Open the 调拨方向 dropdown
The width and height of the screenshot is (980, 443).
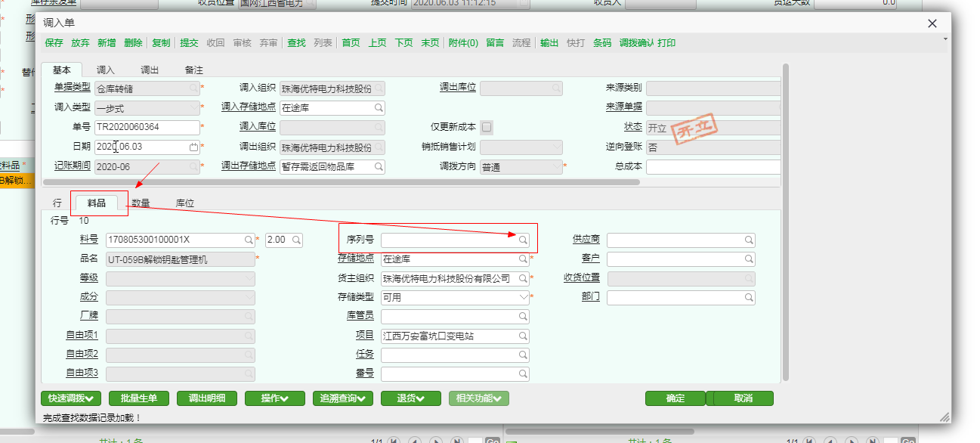tap(556, 166)
